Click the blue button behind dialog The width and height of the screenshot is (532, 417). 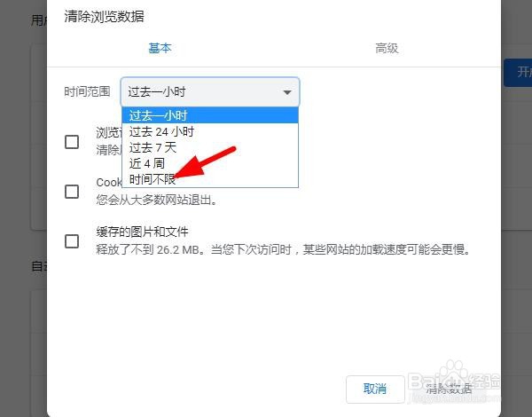(518, 73)
